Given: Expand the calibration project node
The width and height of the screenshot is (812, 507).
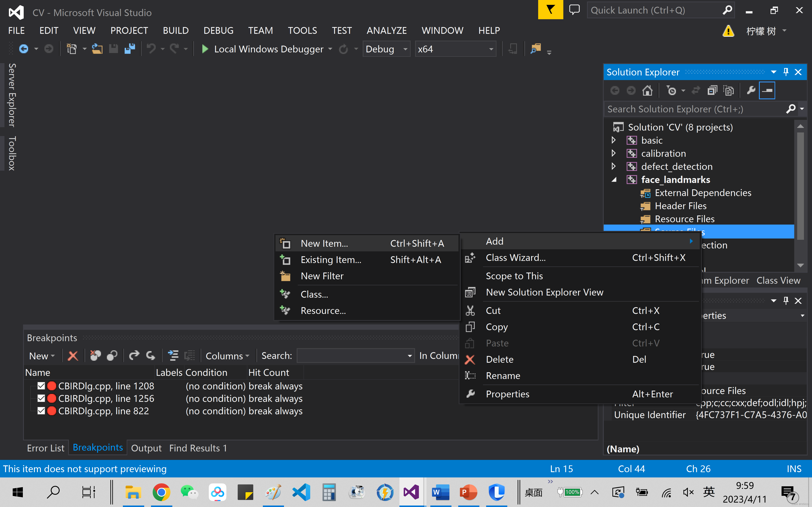Looking at the screenshot, I should (x=613, y=153).
